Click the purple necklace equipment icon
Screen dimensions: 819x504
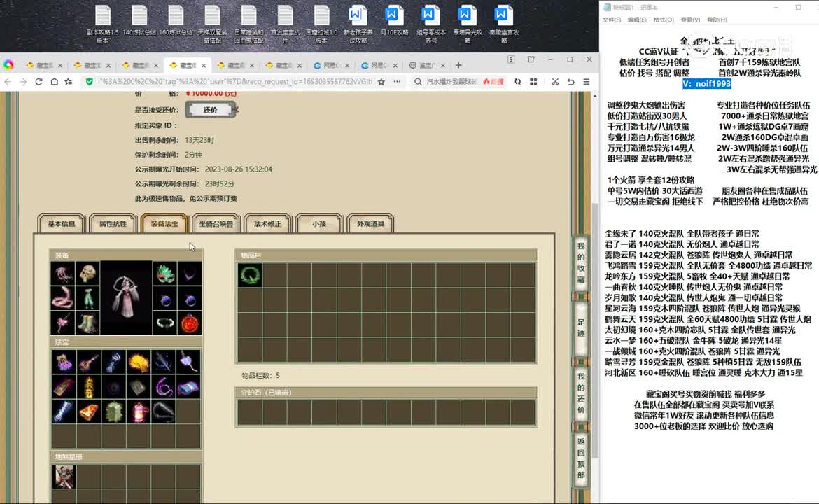pos(190,274)
